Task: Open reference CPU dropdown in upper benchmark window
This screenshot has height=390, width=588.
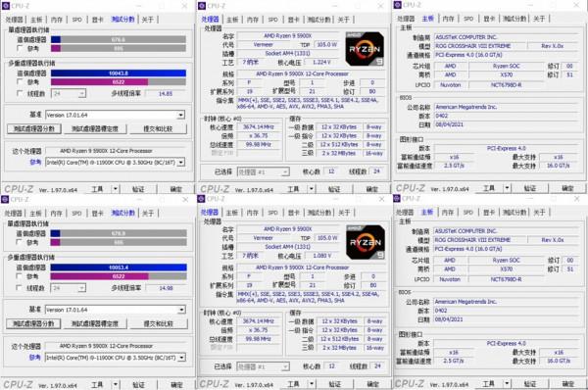Action: tap(181, 163)
